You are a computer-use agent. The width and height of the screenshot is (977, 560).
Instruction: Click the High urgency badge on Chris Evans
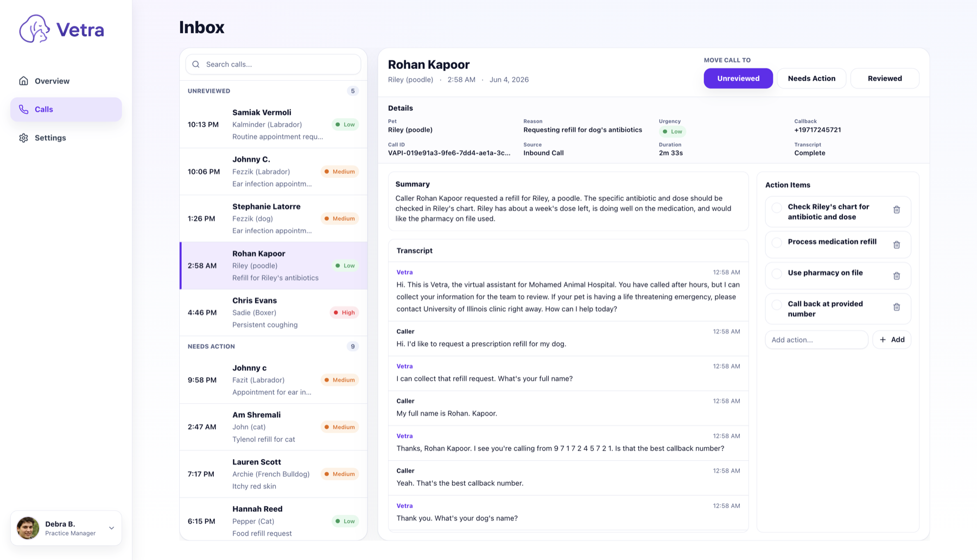click(344, 313)
